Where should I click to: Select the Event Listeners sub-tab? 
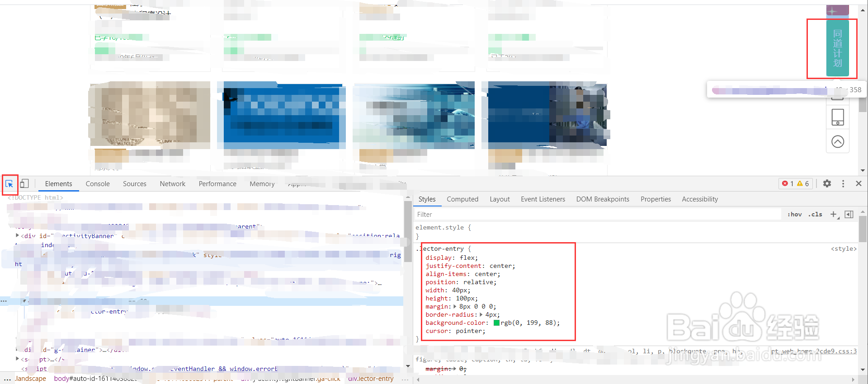(x=543, y=199)
